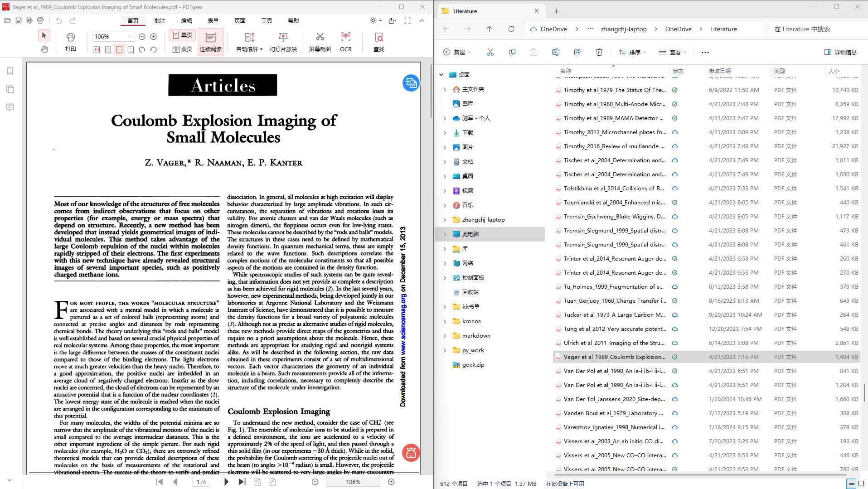Screen dimensions: 868x489
Task: Open the bookmarks sidebar panel
Action: (10, 71)
